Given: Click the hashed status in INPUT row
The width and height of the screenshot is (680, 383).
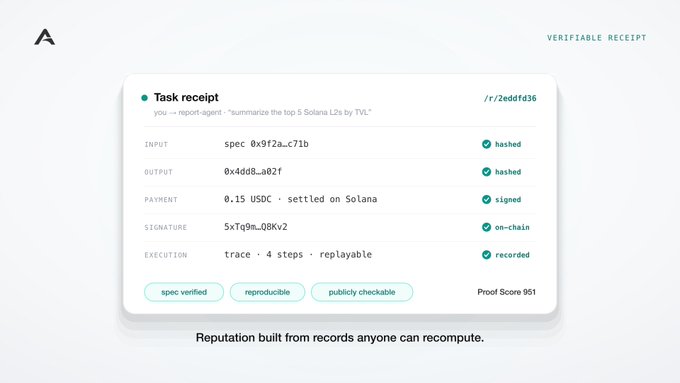Looking at the screenshot, I should [x=508, y=144].
